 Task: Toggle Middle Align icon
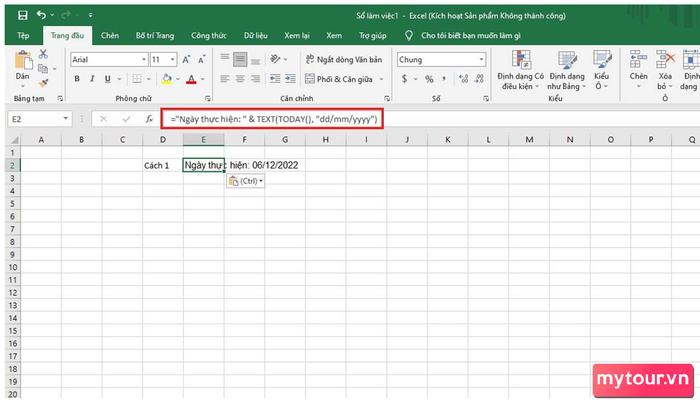coord(240,59)
